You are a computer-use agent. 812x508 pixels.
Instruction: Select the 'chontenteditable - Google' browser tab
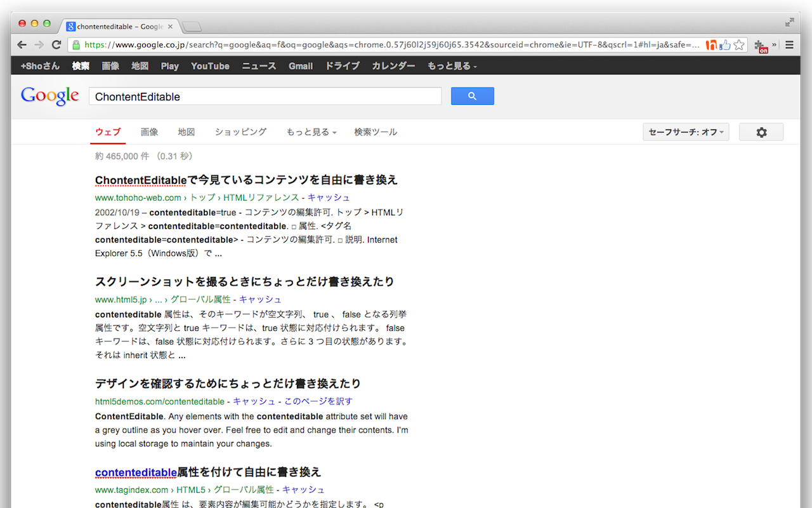tap(121, 27)
